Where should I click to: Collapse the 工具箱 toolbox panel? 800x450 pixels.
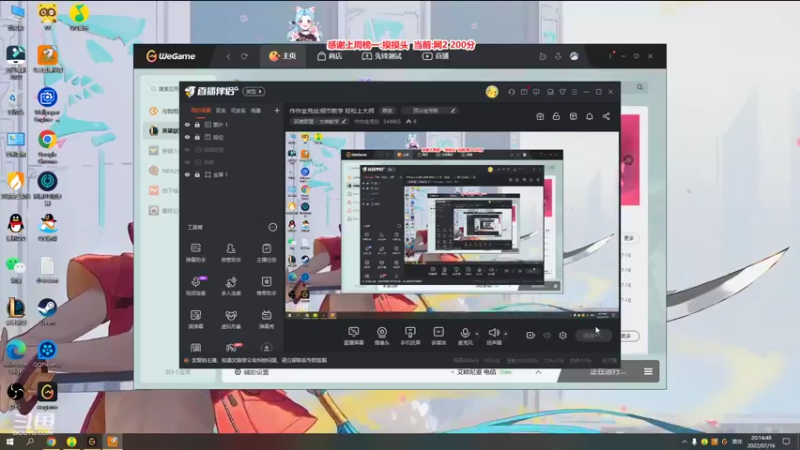point(272,227)
